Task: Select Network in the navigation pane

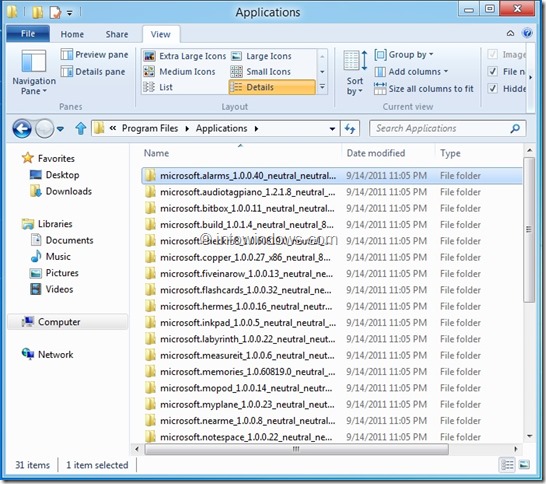Action: click(48, 354)
